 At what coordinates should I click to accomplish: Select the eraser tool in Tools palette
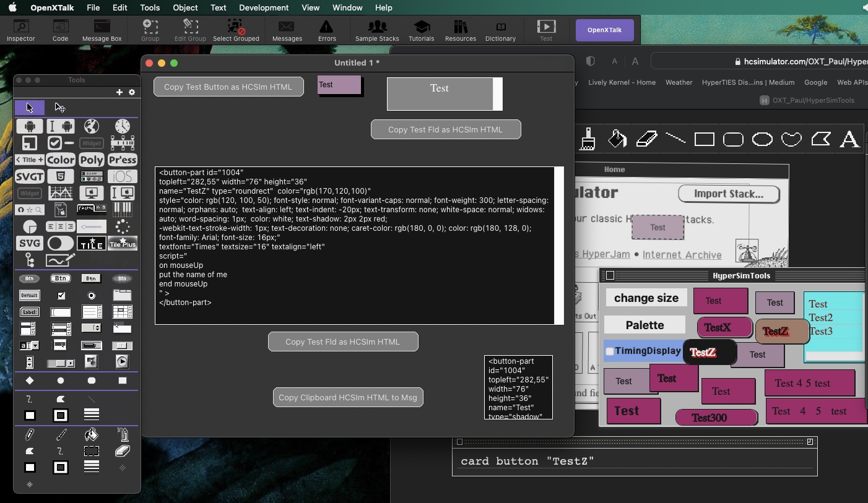tap(122, 451)
